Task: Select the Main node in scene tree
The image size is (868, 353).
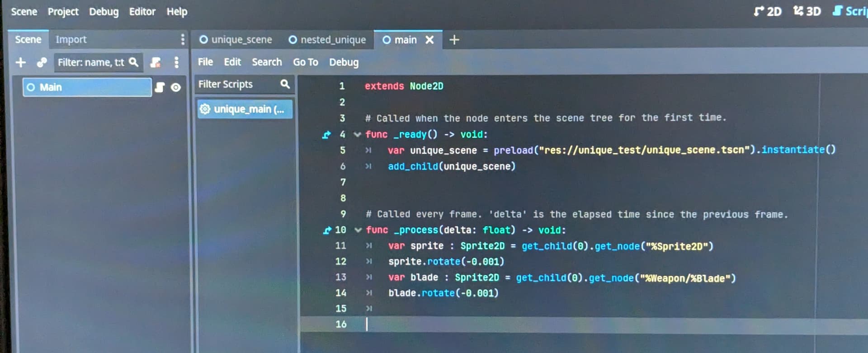Action: [x=87, y=87]
